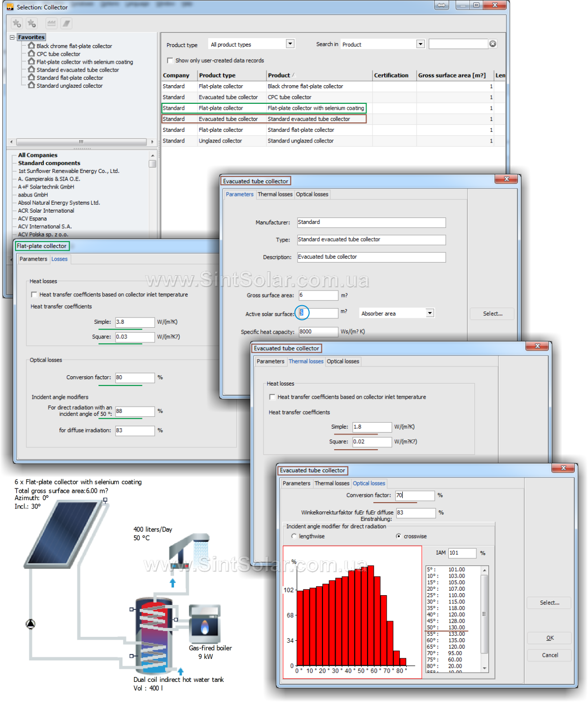
Task: Click the second star favorites toolbar icon
Action: (x=32, y=23)
